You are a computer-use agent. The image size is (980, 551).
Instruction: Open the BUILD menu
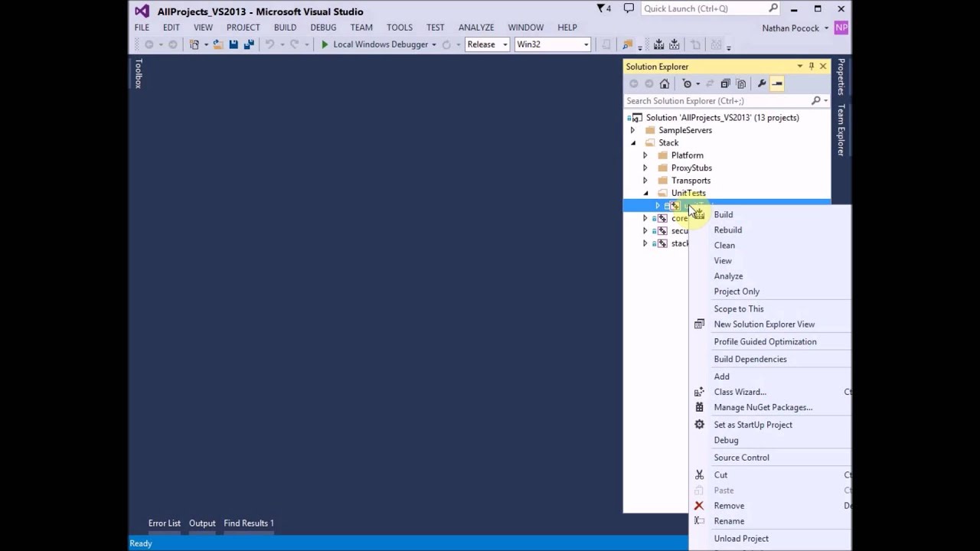[x=285, y=28]
